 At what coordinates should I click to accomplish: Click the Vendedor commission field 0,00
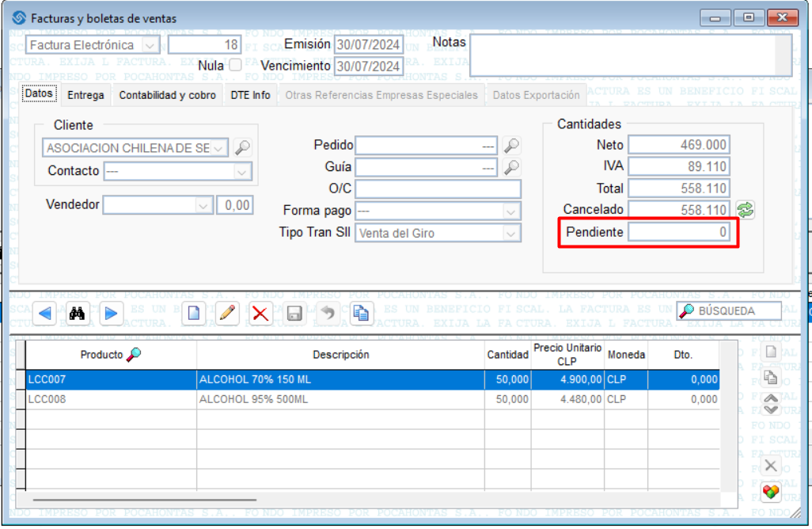[234, 205]
